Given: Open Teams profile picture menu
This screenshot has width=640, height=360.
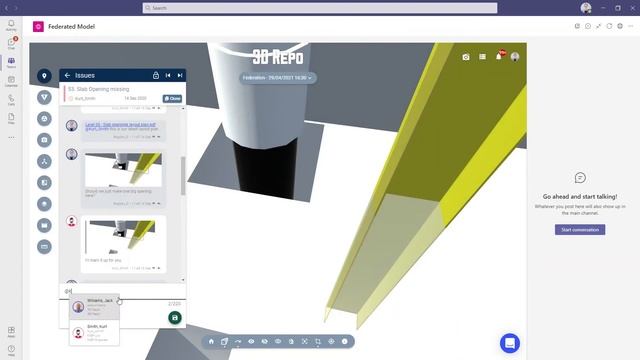Looking at the screenshot, I should coord(586,8).
